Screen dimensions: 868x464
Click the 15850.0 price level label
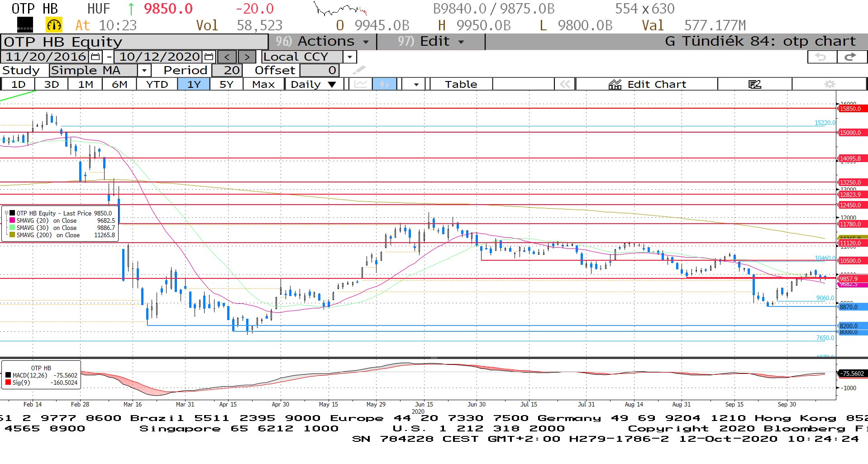point(853,109)
